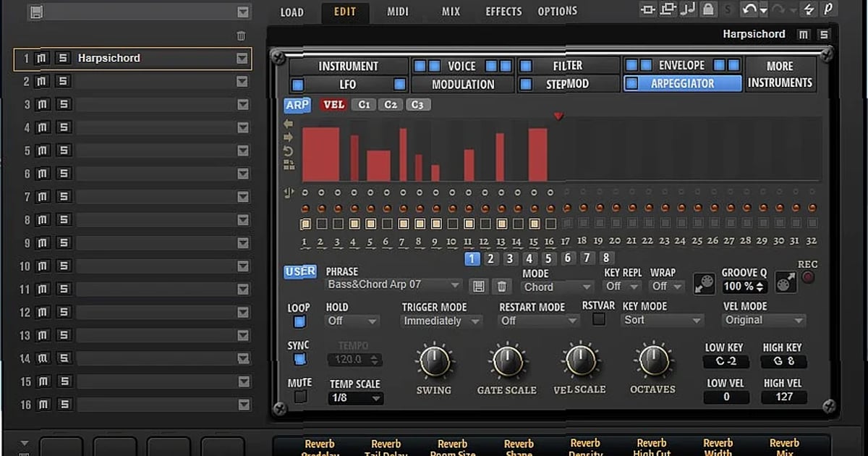Click the trash icon to delete the phrase
Screen dimensions: 868x456
(502, 287)
